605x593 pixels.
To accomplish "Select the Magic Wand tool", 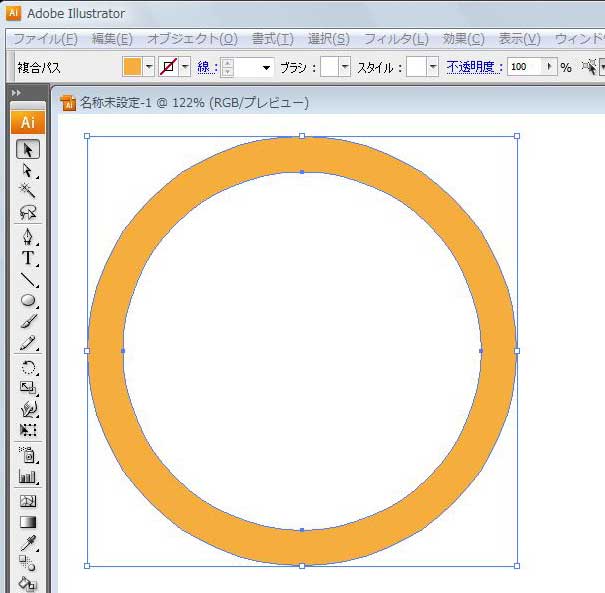I will 28,190.
